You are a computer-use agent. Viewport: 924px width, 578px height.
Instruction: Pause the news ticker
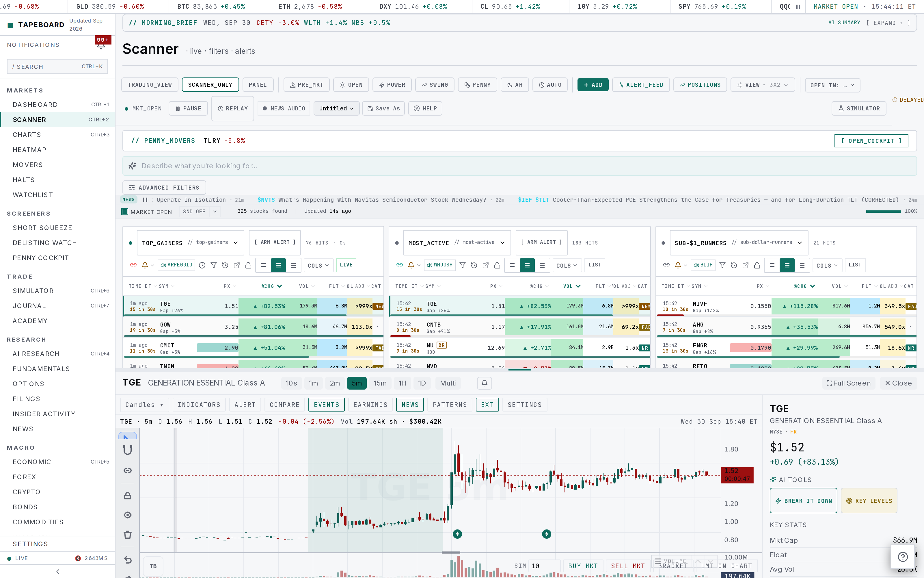pyautogui.click(x=145, y=199)
